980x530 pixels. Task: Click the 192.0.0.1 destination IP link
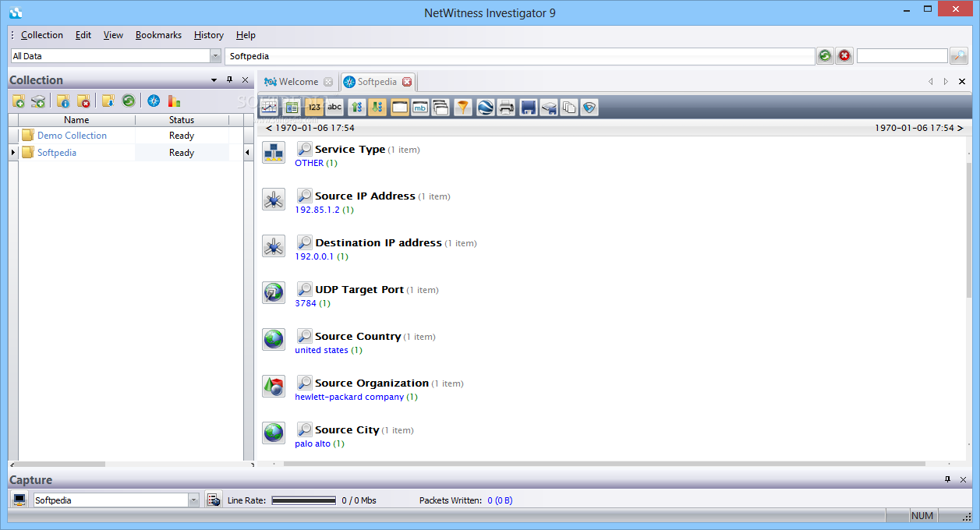314,256
